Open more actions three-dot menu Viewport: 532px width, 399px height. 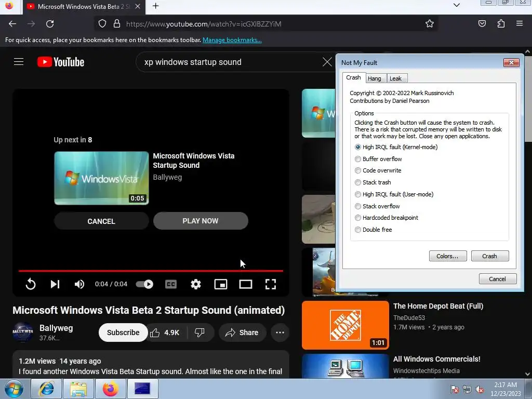coord(280,332)
